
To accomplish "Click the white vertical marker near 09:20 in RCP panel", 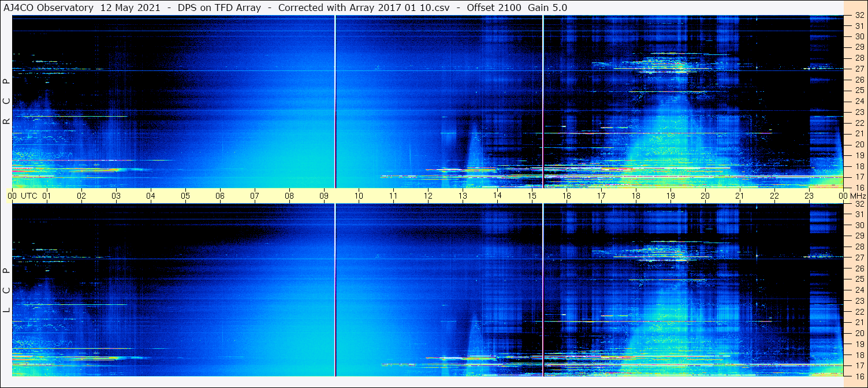I will click(336, 102).
